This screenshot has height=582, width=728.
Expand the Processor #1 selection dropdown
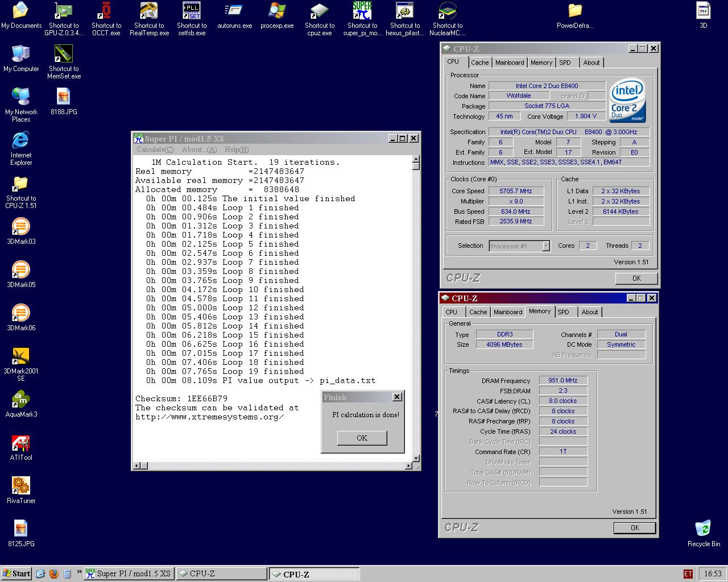pyautogui.click(x=546, y=246)
